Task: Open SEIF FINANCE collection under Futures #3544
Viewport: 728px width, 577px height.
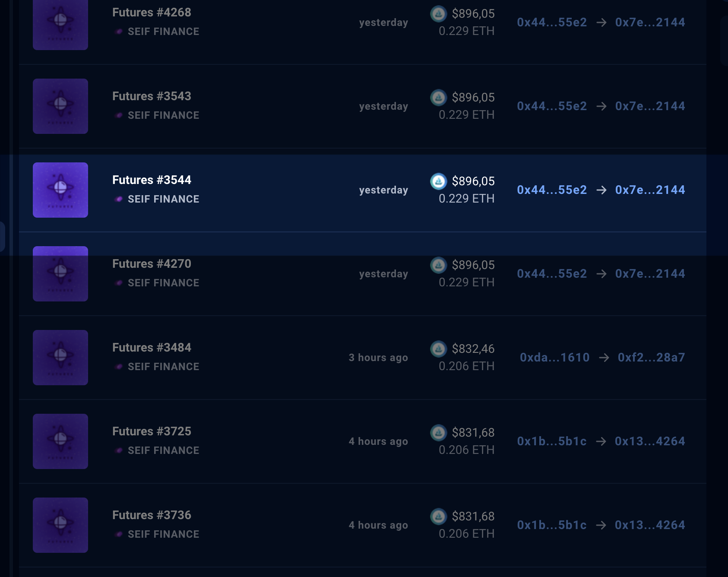Action: (x=163, y=199)
